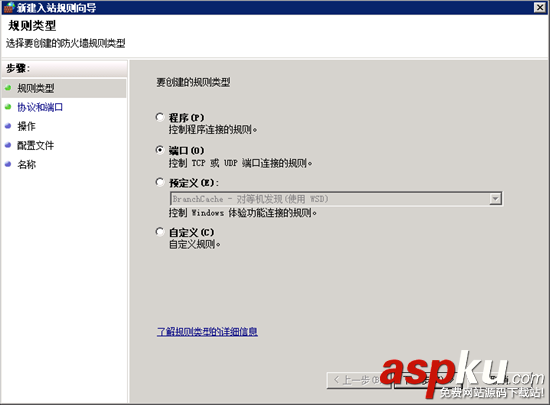Select the 名称 step
This screenshot has width=550, height=405.
[27, 164]
